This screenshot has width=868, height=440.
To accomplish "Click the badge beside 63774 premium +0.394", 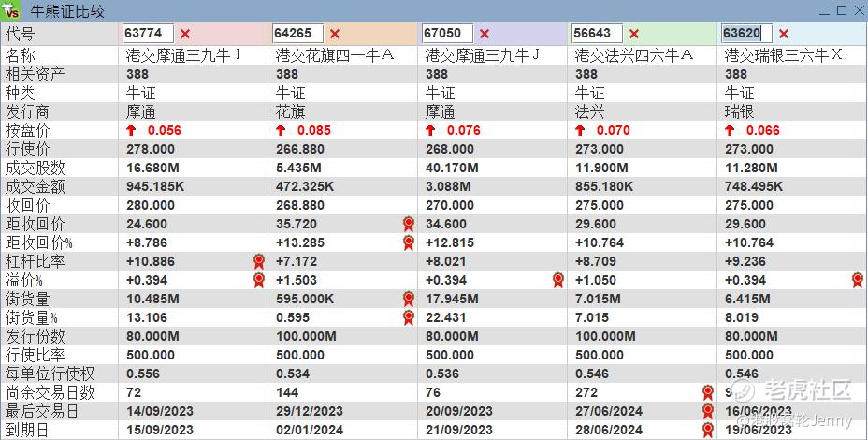I will [258, 280].
